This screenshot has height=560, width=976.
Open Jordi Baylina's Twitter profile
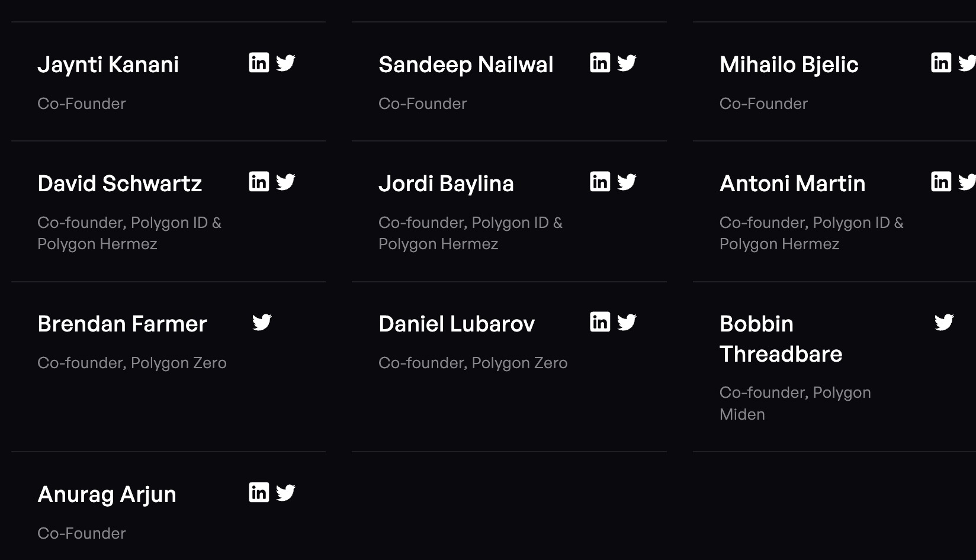pyautogui.click(x=627, y=182)
